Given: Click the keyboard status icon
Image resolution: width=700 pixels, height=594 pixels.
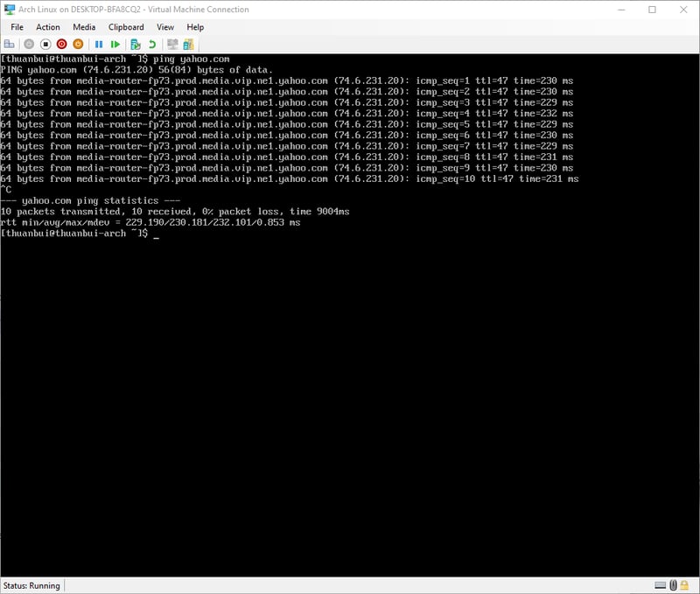Looking at the screenshot, I should [x=661, y=585].
